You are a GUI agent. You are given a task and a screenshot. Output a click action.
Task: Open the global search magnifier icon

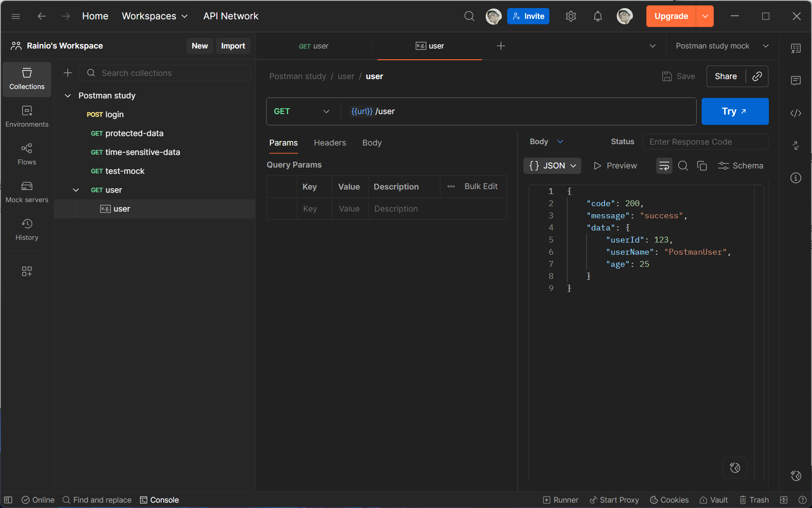(x=469, y=16)
